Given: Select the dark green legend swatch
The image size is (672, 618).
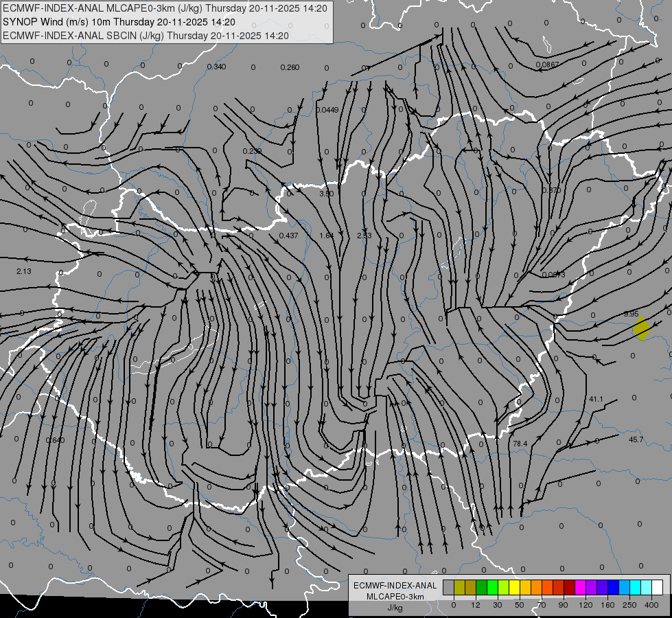Looking at the screenshot, I should point(481,587).
